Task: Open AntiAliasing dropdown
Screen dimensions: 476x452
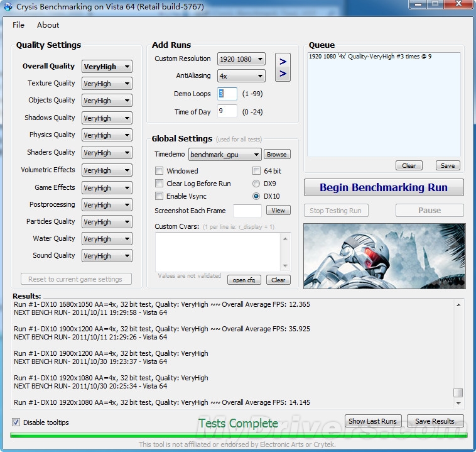Action: 241,76
